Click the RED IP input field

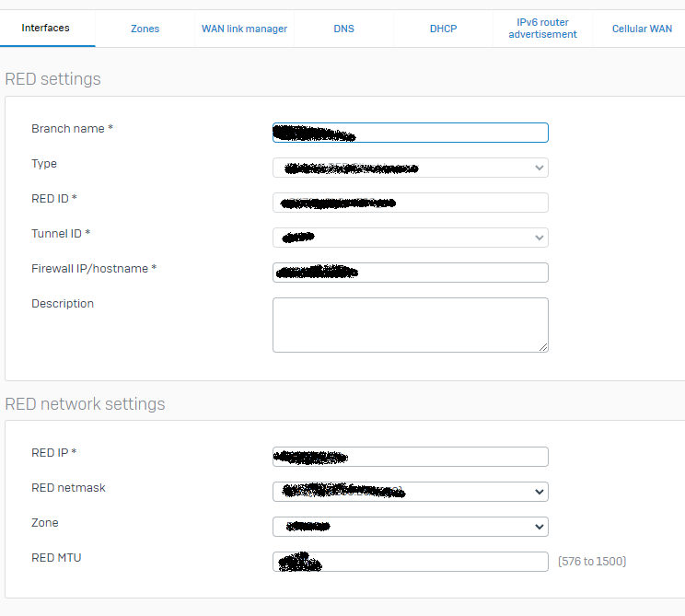pos(411,457)
